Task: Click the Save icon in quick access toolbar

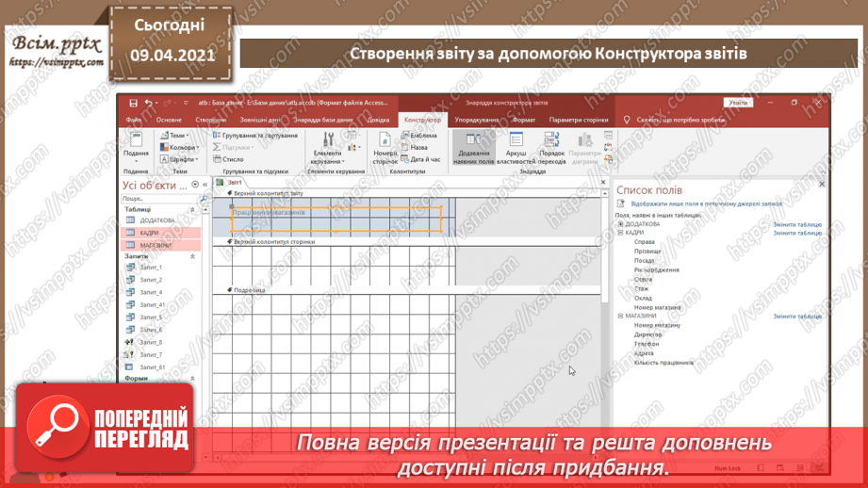Action: pos(134,103)
